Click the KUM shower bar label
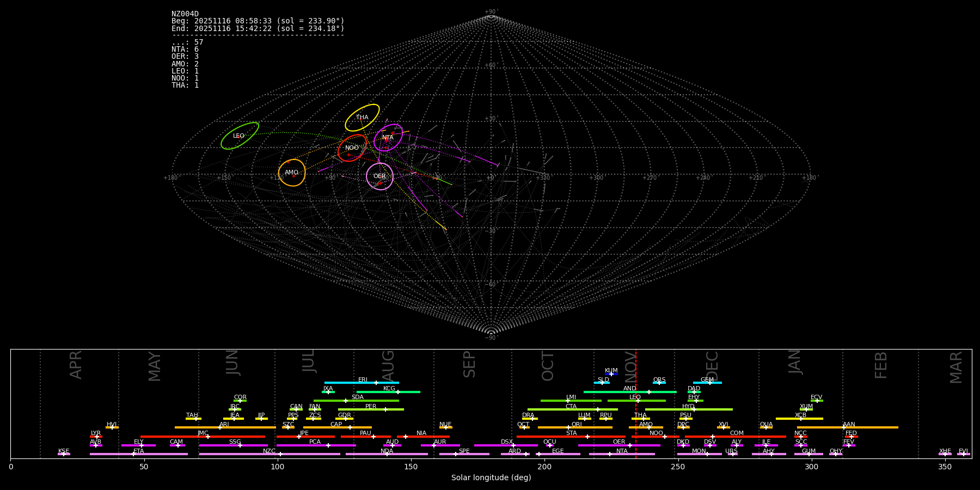Viewport: 980px width, 490px height. [x=611, y=371]
